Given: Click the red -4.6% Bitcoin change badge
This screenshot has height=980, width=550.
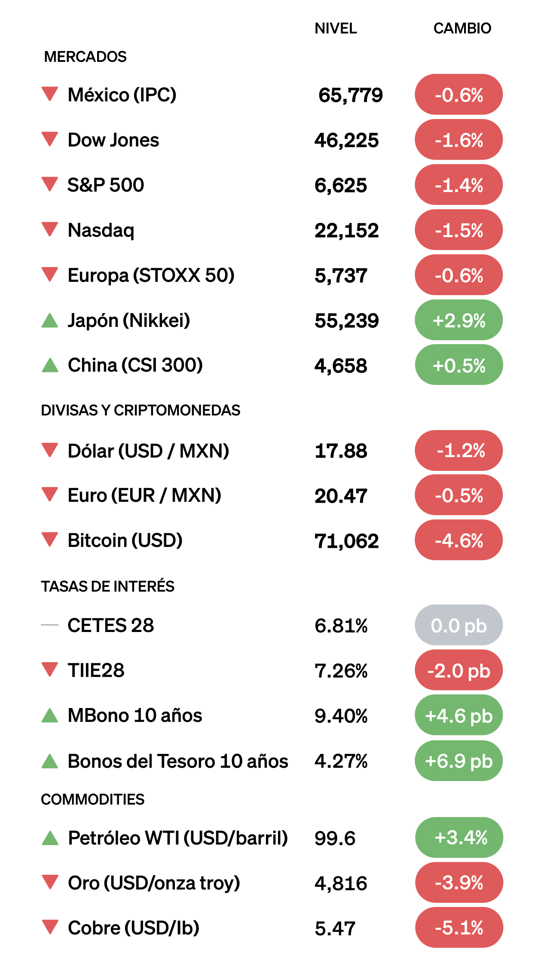Looking at the screenshot, I should [458, 540].
